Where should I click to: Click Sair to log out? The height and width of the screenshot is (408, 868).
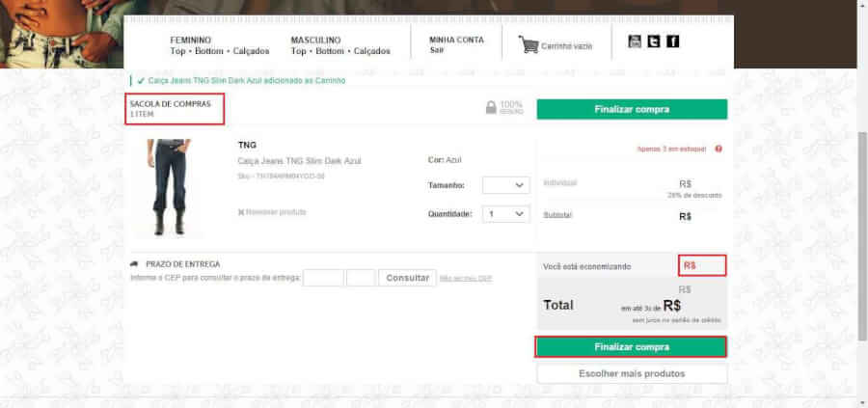tap(435, 50)
